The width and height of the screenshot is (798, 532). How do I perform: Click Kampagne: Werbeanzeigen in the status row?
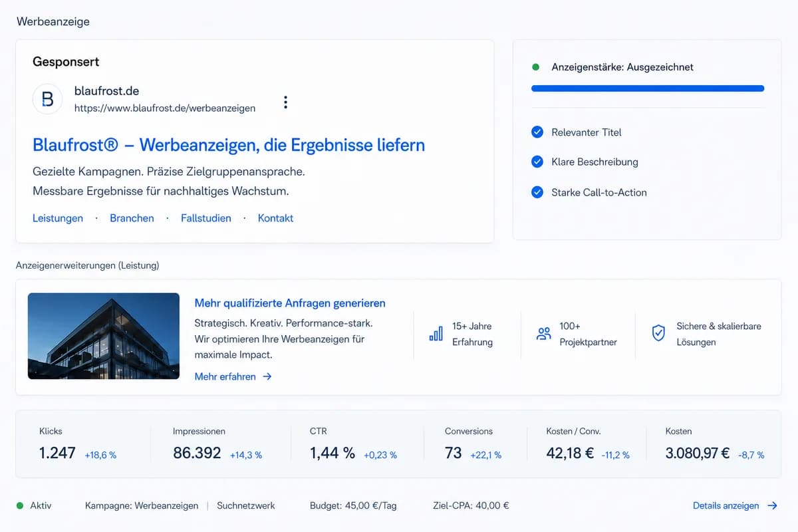(142, 505)
